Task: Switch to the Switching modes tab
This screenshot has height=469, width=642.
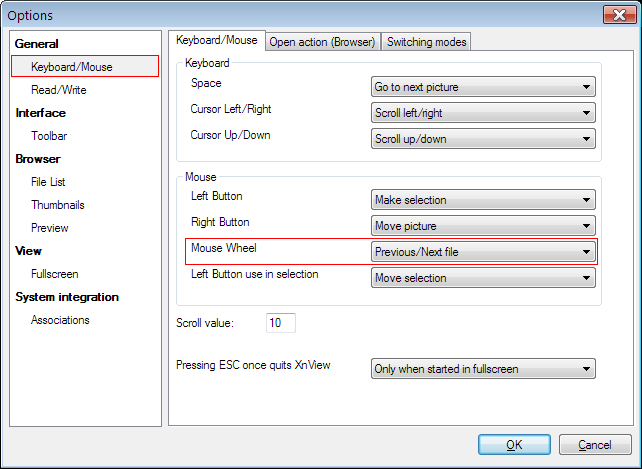Action: point(426,41)
